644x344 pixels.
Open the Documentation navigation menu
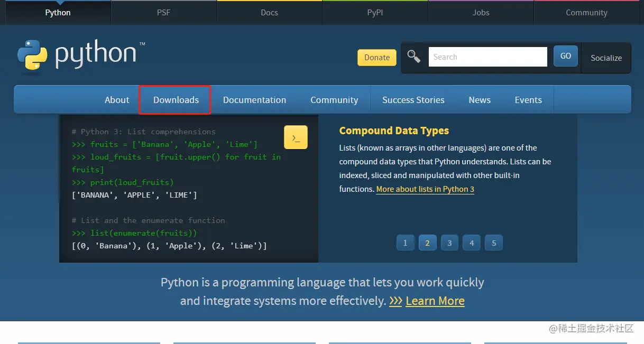[x=254, y=100]
